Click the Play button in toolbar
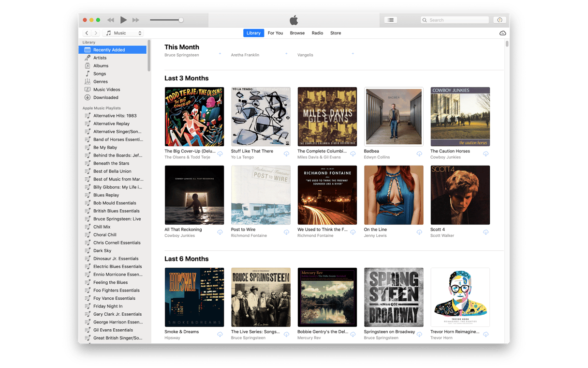 pos(123,20)
